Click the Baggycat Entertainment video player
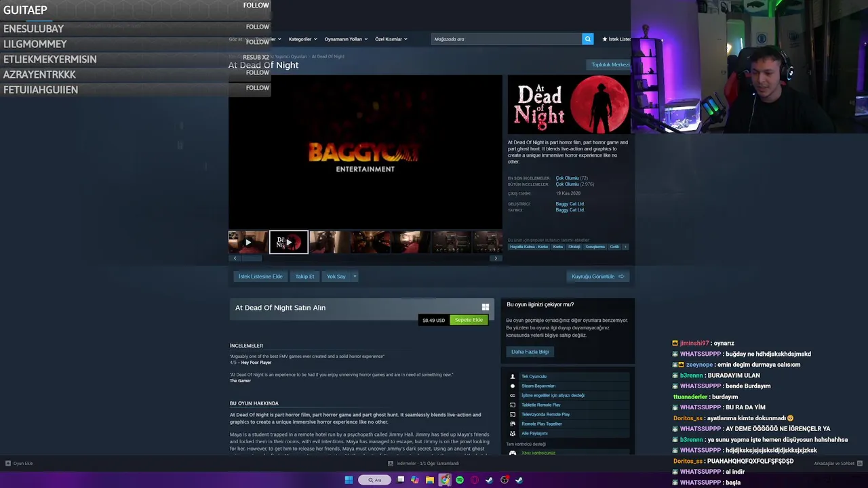 366,152
